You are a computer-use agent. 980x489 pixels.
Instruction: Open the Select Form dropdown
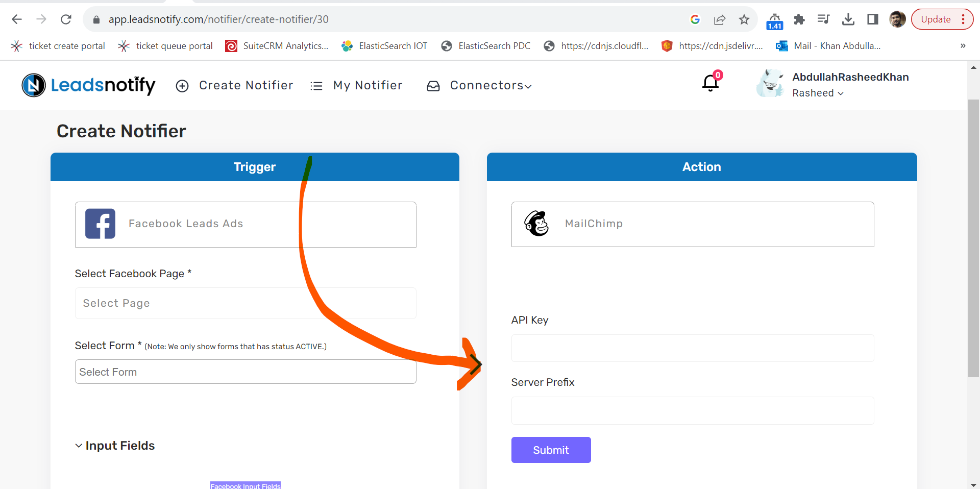tap(246, 372)
